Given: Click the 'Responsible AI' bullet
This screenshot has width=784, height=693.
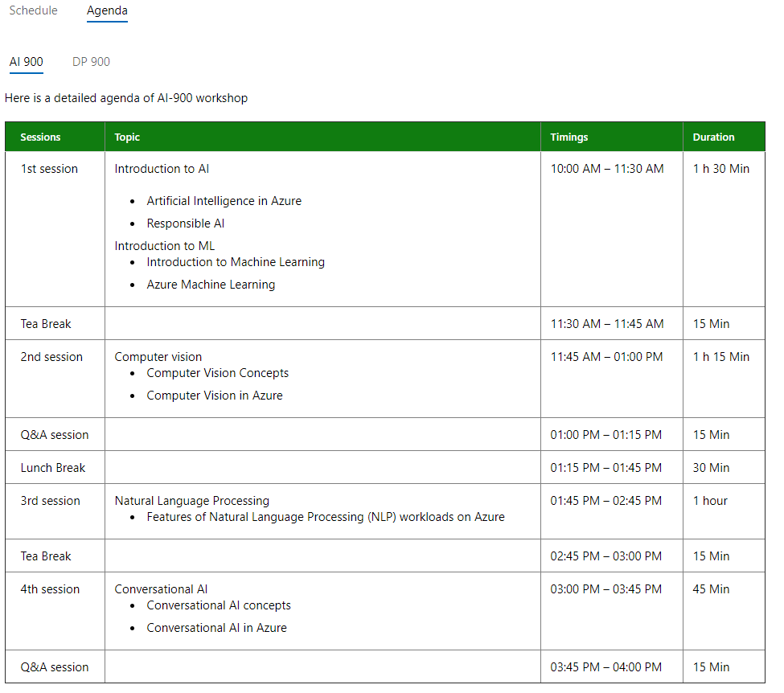Looking at the screenshot, I should tap(186, 223).
